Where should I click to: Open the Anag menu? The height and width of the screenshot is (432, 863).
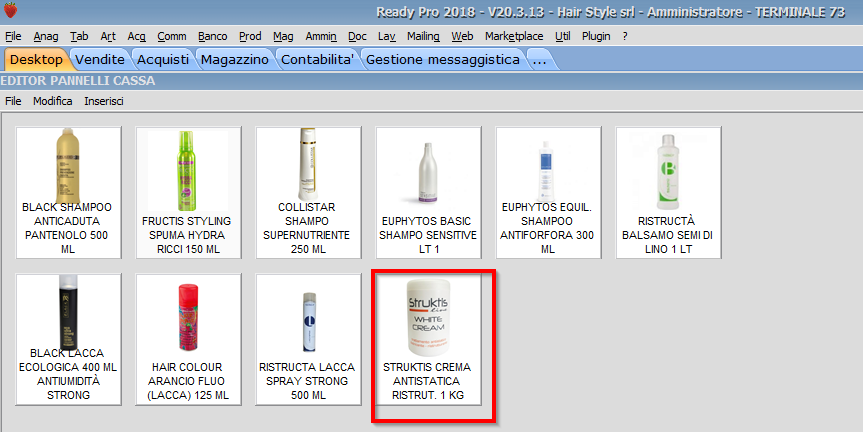pyautogui.click(x=46, y=36)
